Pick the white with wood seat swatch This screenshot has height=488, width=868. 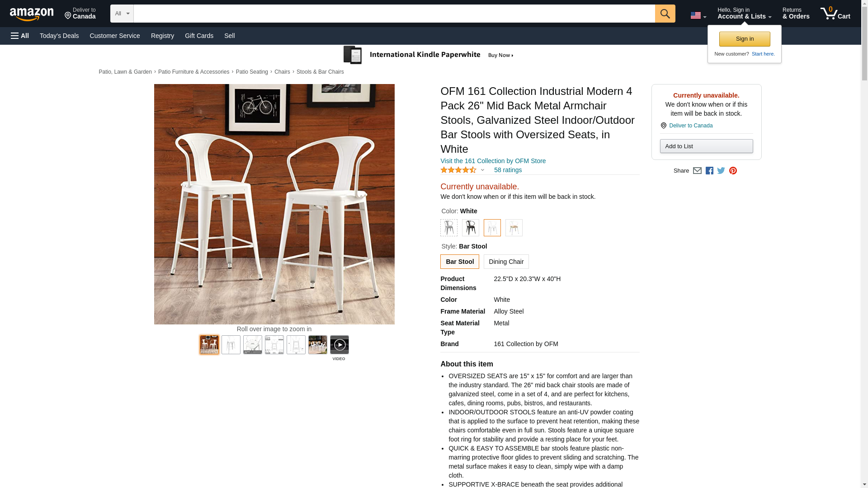click(514, 228)
